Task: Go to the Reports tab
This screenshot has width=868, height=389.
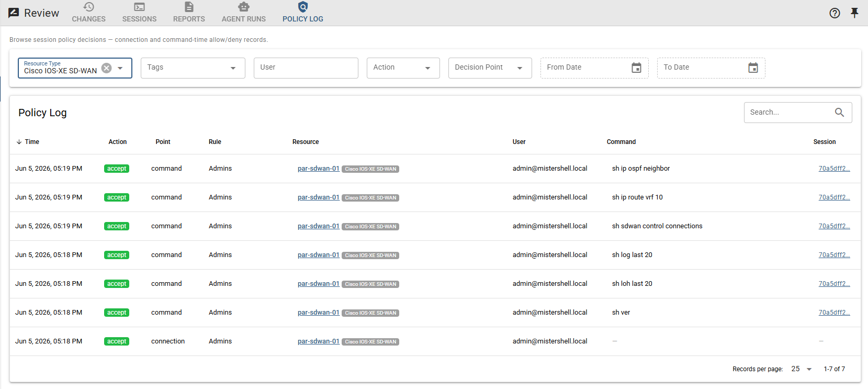Action: click(189, 13)
